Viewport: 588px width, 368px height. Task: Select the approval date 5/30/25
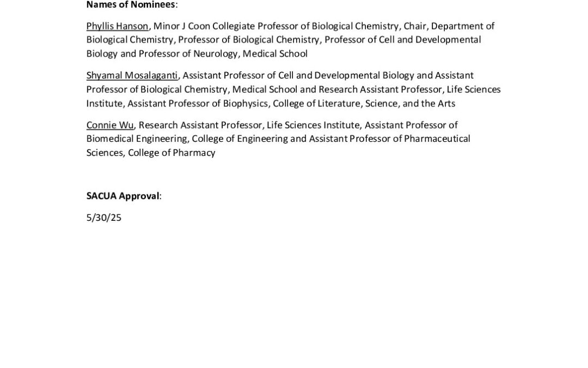tap(103, 218)
